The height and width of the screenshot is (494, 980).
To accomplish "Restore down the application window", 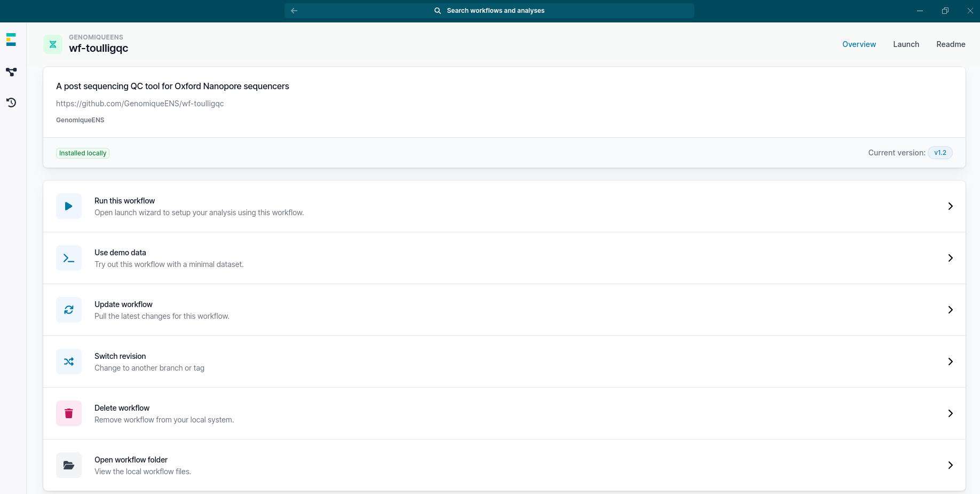I will [x=945, y=11].
